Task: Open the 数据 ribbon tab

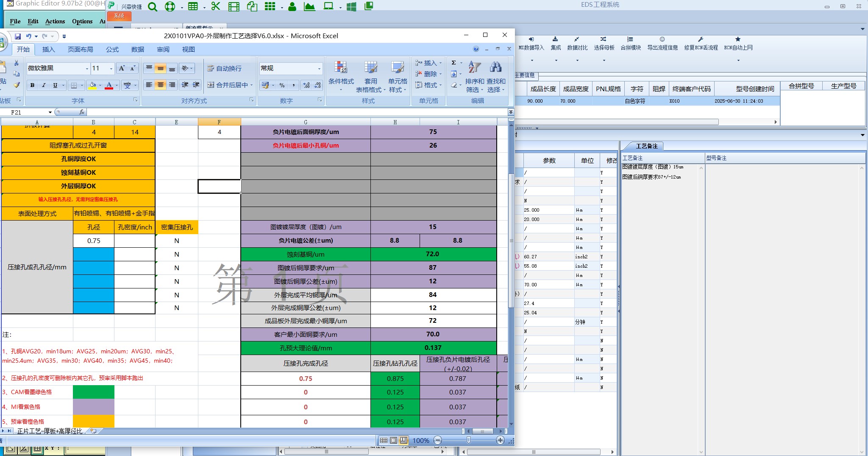Action: [138, 50]
